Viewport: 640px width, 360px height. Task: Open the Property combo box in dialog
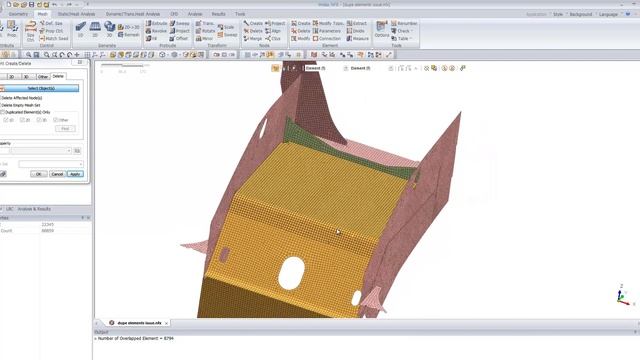(41, 151)
